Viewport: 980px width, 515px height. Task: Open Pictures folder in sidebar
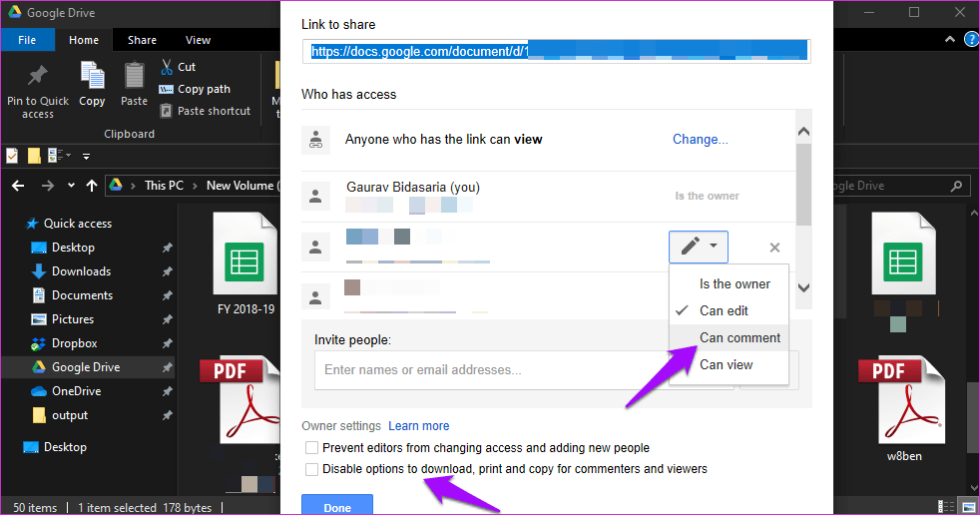click(x=73, y=318)
